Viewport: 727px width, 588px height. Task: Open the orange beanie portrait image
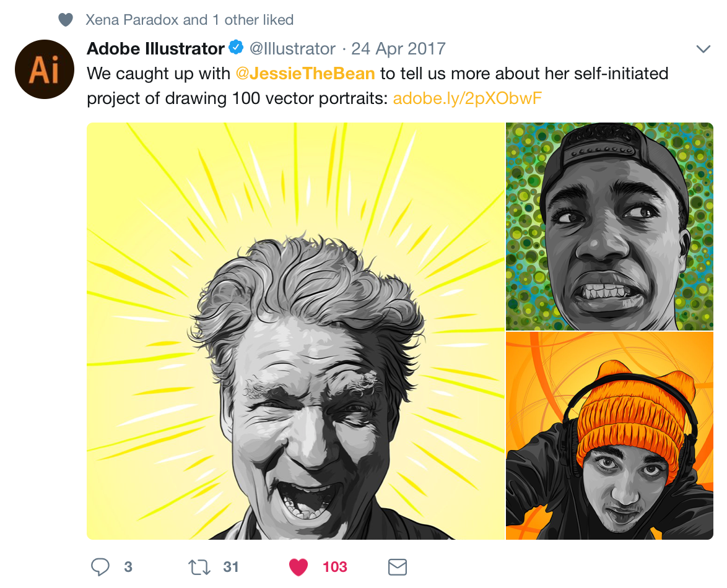[x=609, y=436]
